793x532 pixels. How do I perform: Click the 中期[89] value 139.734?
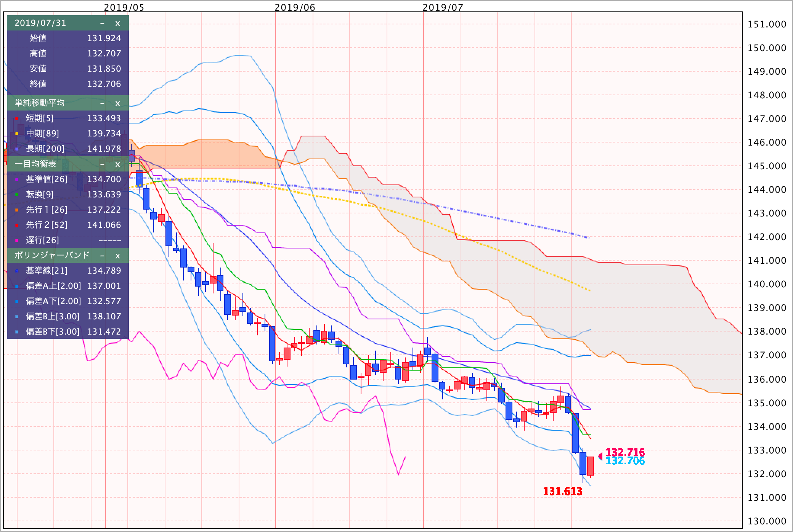click(x=104, y=133)
